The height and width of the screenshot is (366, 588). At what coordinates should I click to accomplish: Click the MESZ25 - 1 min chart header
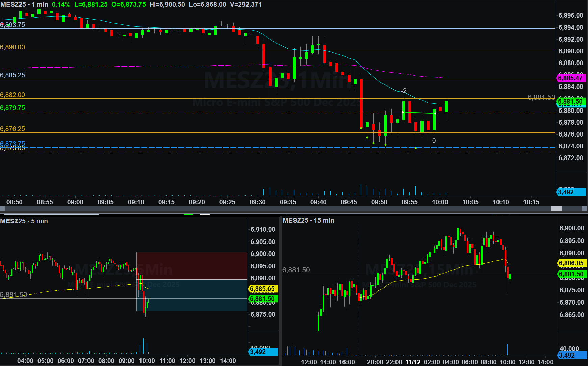[x=24, y=4]
